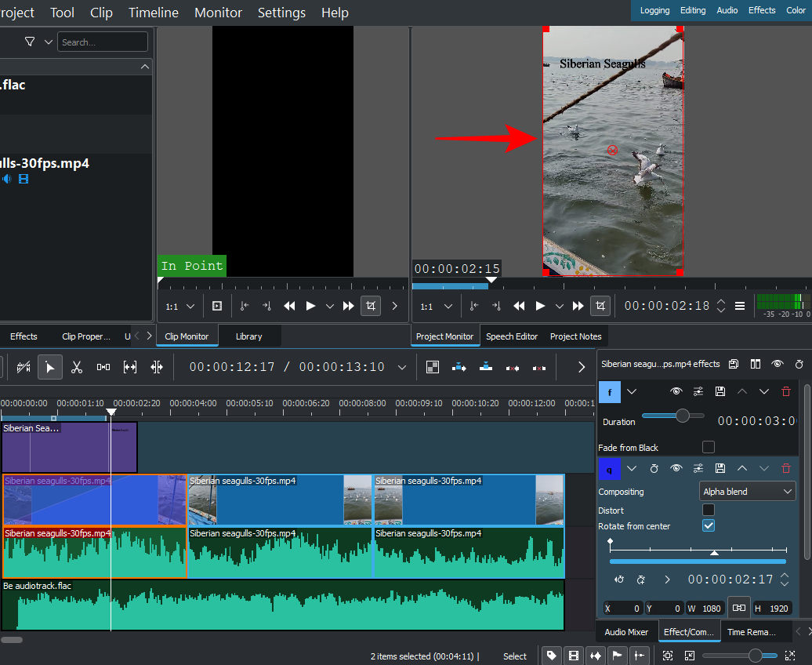This screenshot has width=812, height=665.
Task: Open the Clip Monitor 1:1 zoom dropdown
Action: 180,306
